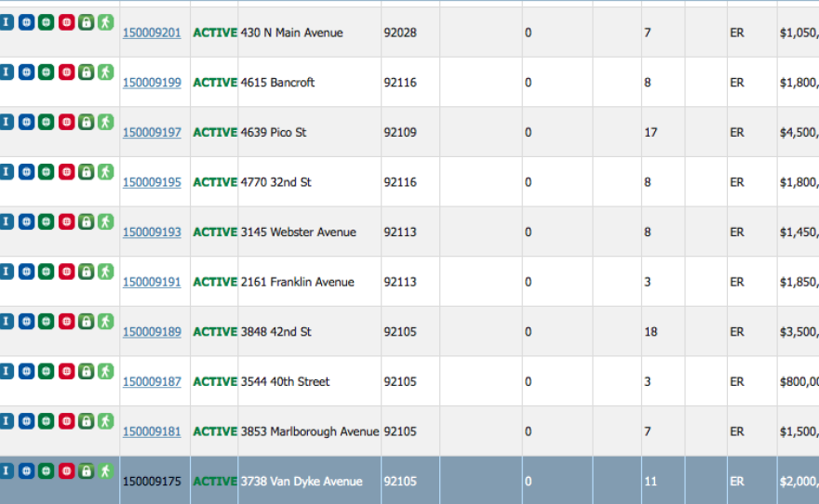Click the walking person icon for 4639 Pico St
Viewport: 819px width, 504px height.
(105, 122)
